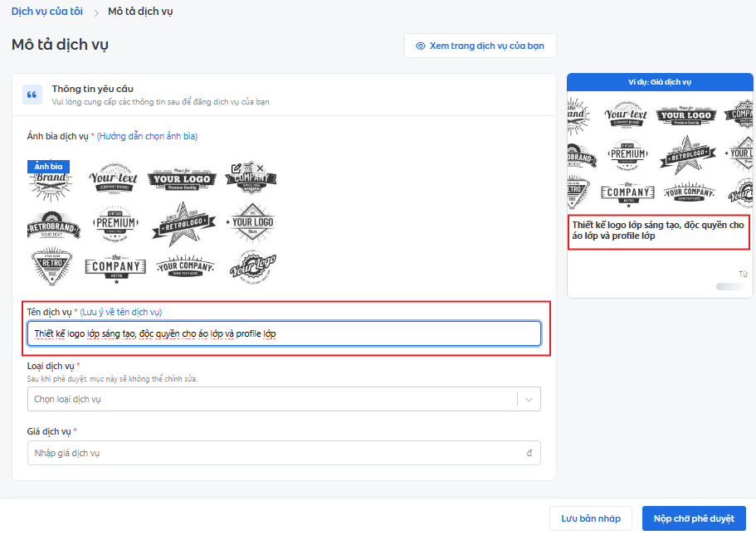This screenshot has height=535, width=756.
Task: Focus the Tên dịch vụ text field
Action: click(284, 333)
